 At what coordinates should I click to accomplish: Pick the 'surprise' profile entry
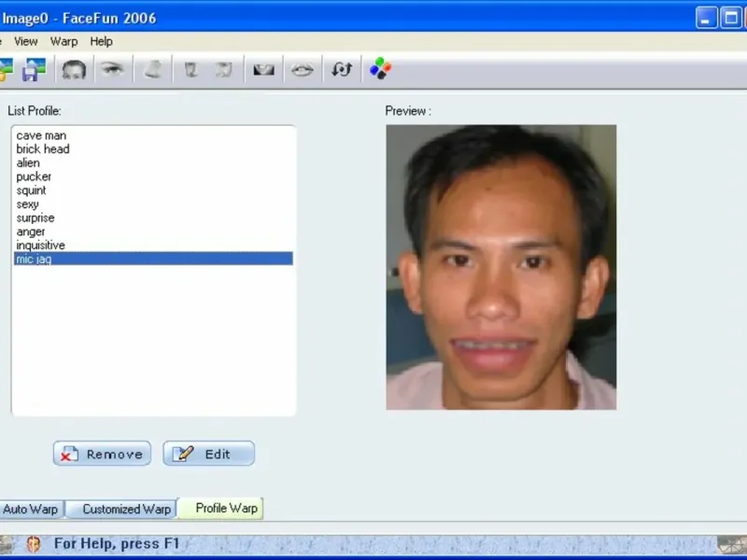tap(35, 217)
